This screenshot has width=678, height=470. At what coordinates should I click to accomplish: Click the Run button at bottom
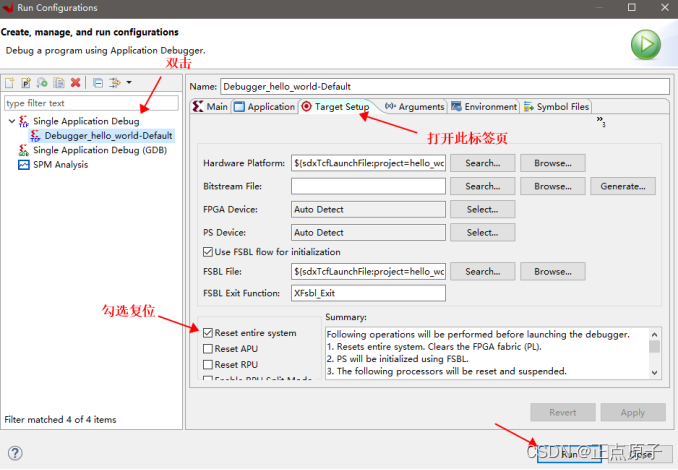569,454
